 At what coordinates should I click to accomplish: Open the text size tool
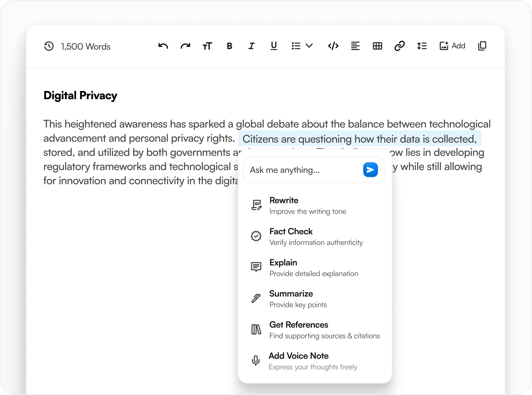[207, 46]
